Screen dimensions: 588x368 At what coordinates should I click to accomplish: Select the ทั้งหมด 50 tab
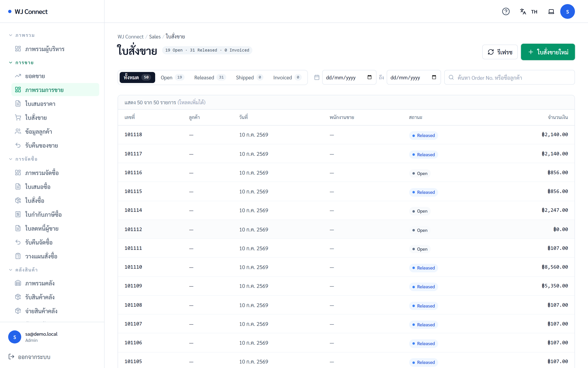pyautogui.click(x=137, y=77)
